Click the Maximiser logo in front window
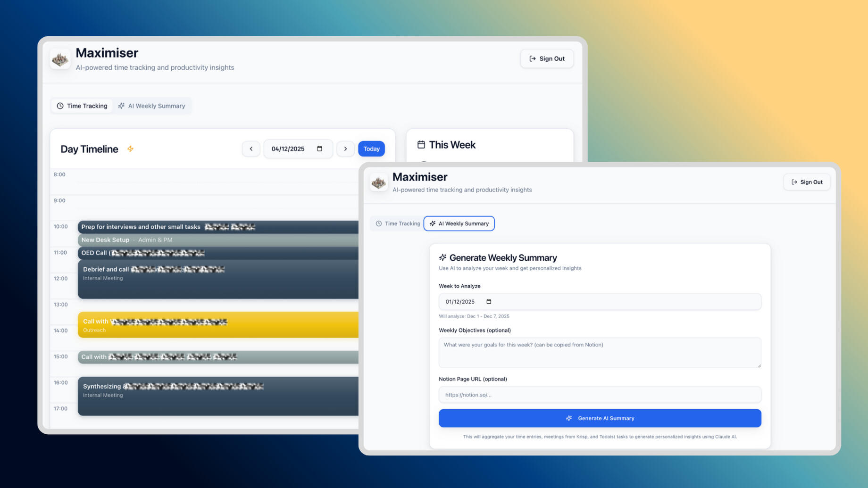The width and height of the screenshot is (868, 488). pyautogui.click(x=378, y=182)
